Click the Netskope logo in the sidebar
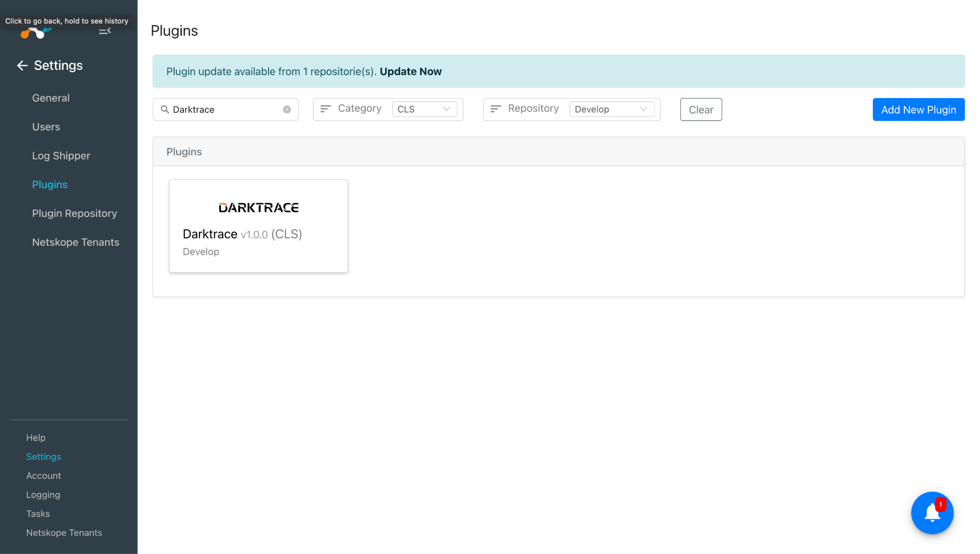The width and height of the screenshot is (980, 554). pyautogui.click(x=36, y=33)
